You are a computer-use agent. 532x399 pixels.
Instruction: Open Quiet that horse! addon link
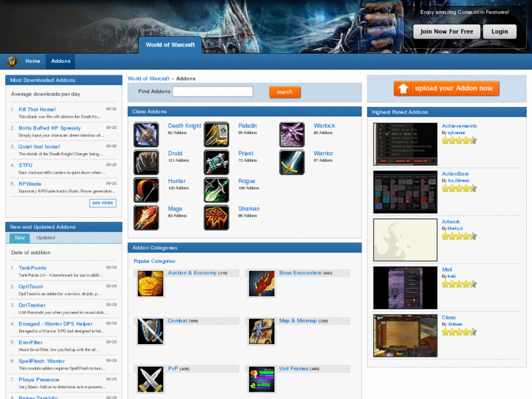pos(40,146)
